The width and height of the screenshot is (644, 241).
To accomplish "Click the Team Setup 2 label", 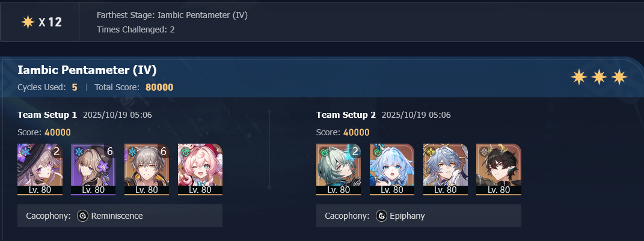I will [x=346, y=115].
